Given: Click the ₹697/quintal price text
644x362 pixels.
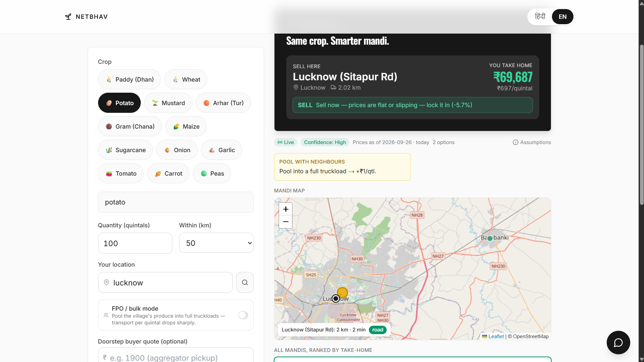Looking at the screenshot, I should [515, 88].
